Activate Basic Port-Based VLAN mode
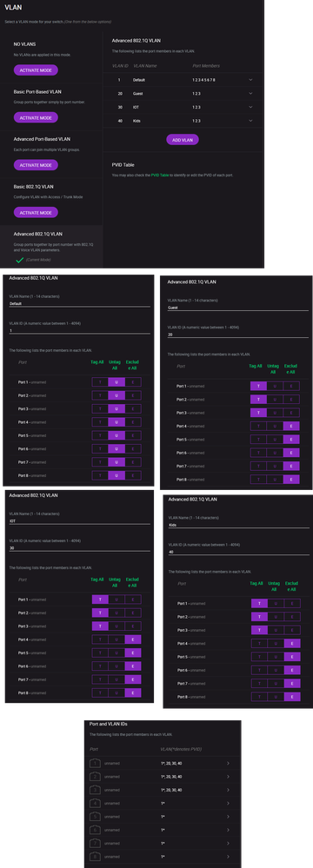This screenshot has width=313, height=868. pyautogui.click(x=36, y=117)
